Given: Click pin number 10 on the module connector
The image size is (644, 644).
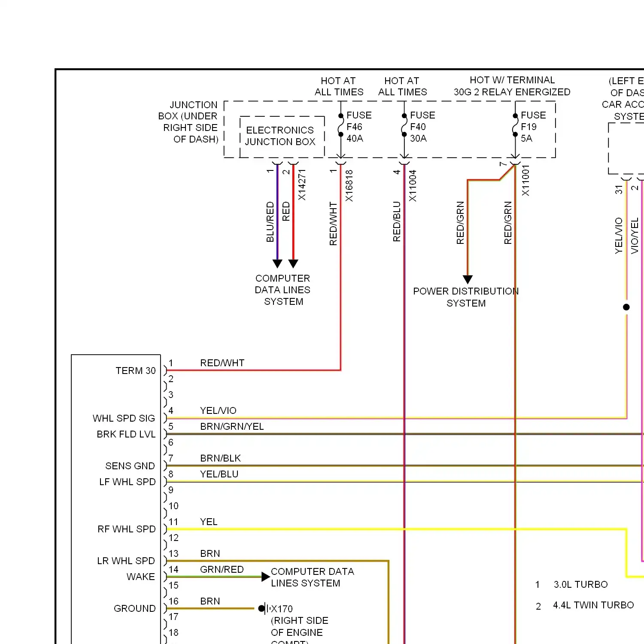Looking at the screenshot, I should (x=173, y=506).
